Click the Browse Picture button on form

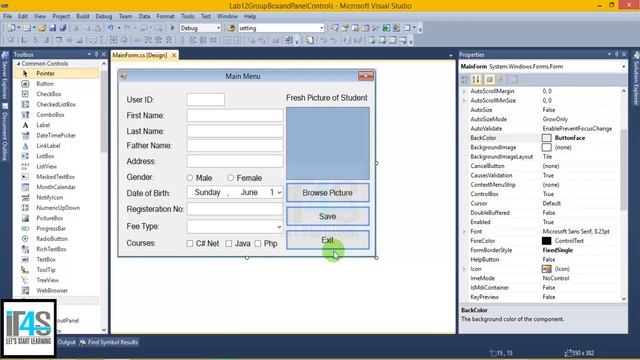pos(328,193)
